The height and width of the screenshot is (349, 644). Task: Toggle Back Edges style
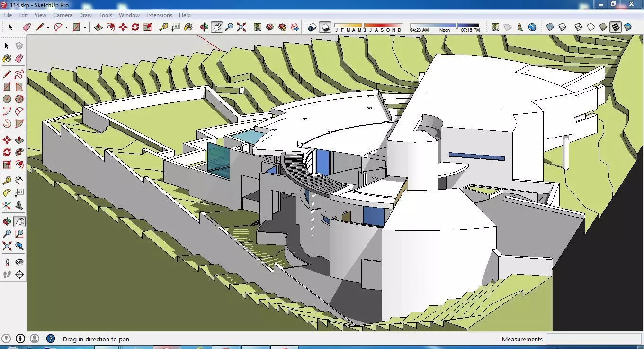coord(562,27)
